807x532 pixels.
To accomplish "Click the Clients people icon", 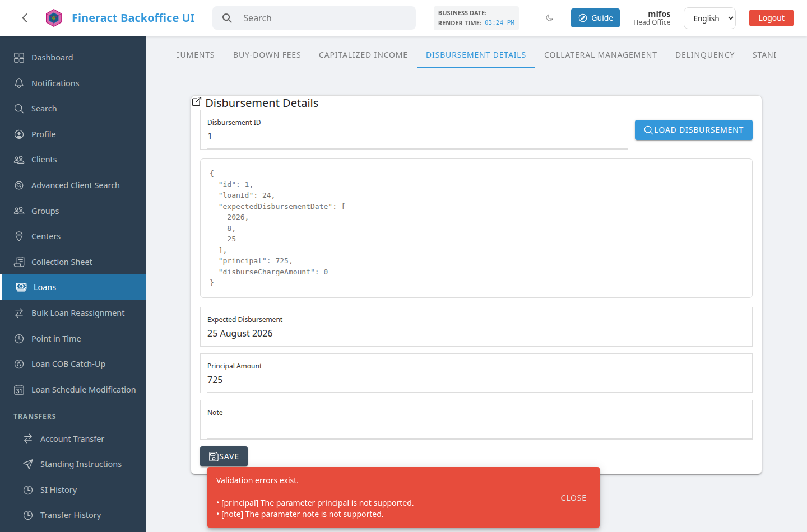I will 19,160.
